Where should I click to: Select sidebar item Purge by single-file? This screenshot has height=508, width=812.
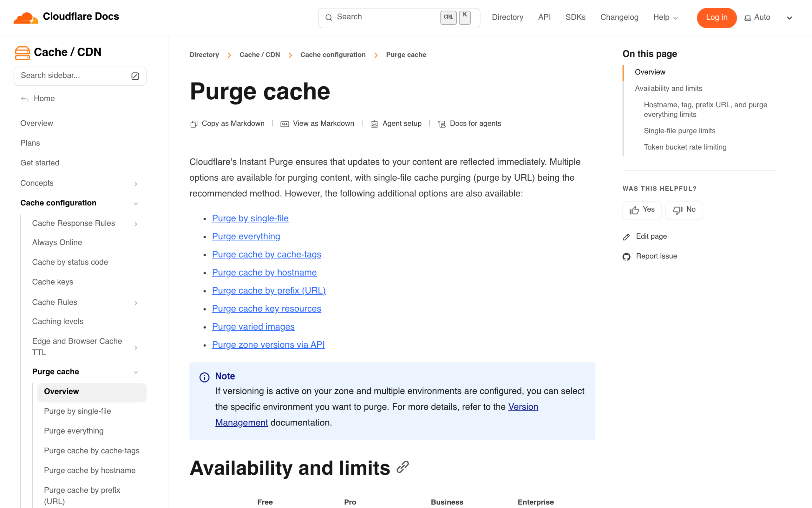tap(77, 411)
